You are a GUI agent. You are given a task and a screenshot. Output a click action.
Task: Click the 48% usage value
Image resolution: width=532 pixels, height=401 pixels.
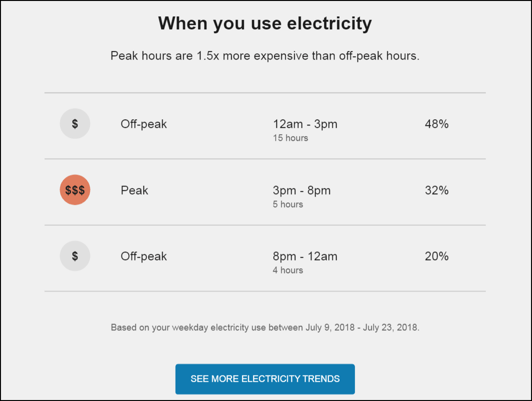coord(437,124)
